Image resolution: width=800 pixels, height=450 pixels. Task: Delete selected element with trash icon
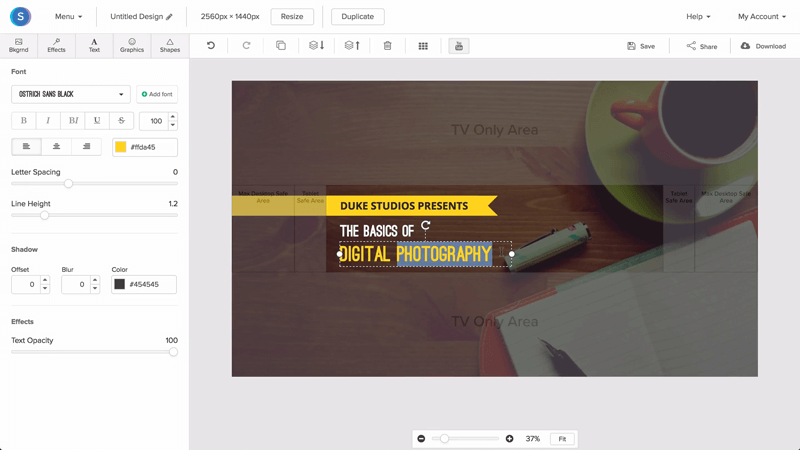[387, 45]
